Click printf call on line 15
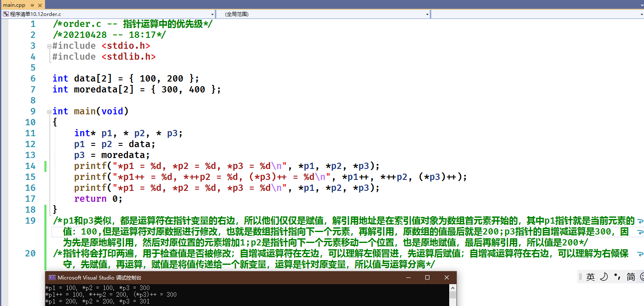The width and height of the screenshot is (644, 306). coord(270,177)
